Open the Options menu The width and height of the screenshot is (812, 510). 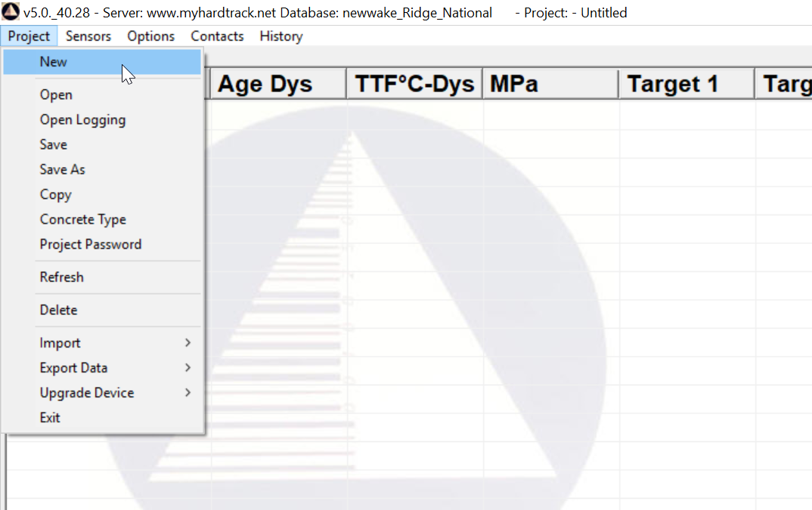[x=150, y=36]
